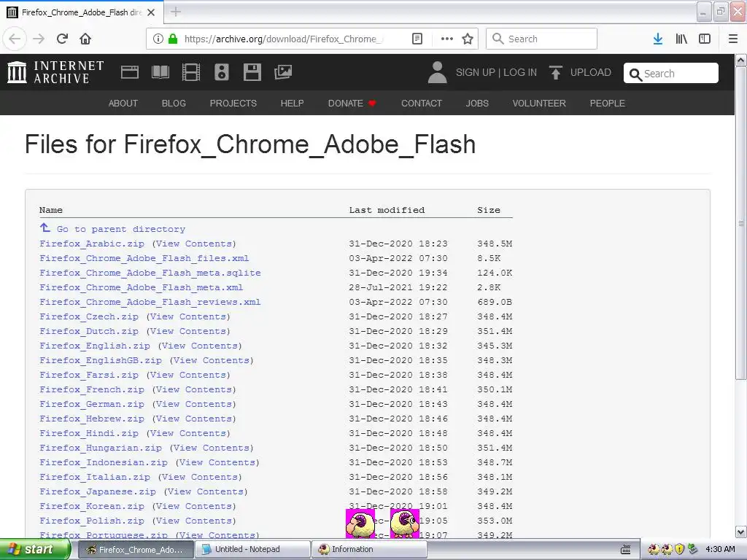Screen dimensions: 747x560
Task: Download Firefox_English.zip
Action: pos(95,346)
